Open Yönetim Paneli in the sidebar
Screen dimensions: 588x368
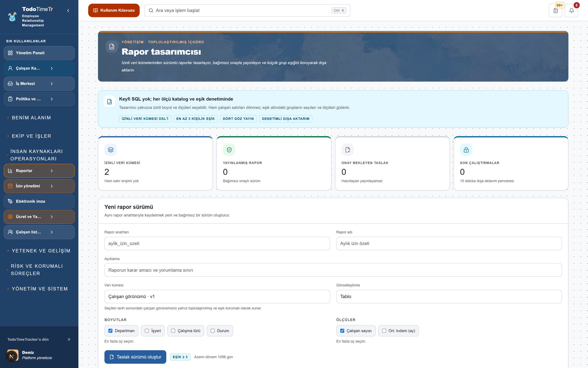39,53
